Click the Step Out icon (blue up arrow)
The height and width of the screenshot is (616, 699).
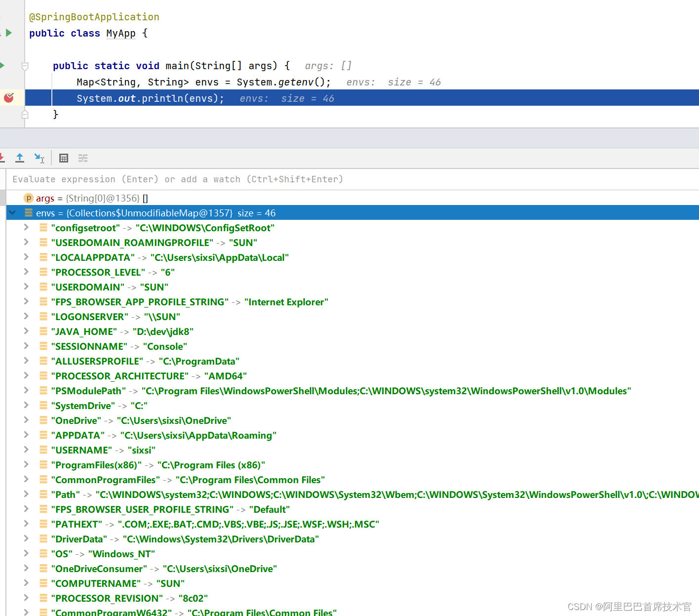coord(20,158)
